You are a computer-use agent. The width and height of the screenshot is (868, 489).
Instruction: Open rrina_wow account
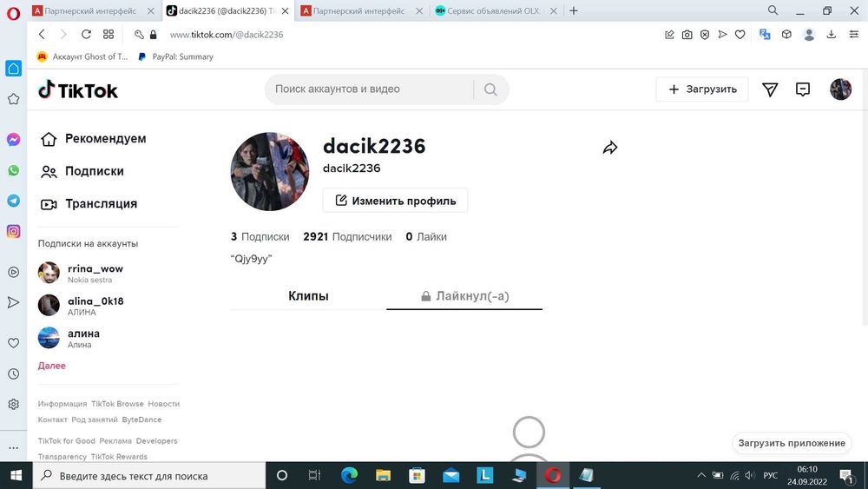(x=81, y=273)
